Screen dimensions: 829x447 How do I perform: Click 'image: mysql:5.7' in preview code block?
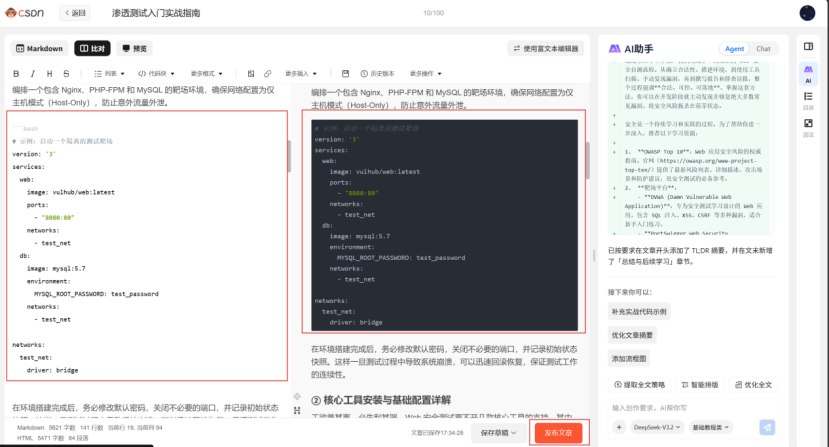point(360,236)
